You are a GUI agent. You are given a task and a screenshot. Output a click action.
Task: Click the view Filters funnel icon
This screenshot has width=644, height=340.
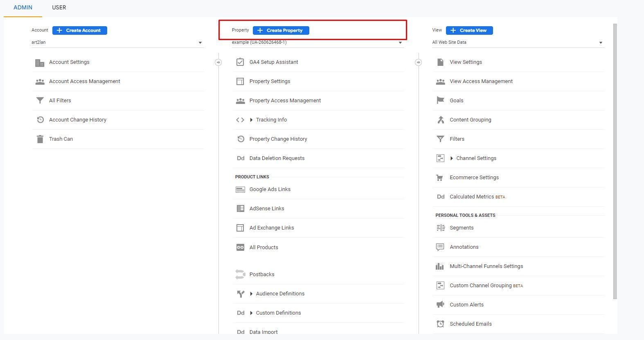coord(440,139)
